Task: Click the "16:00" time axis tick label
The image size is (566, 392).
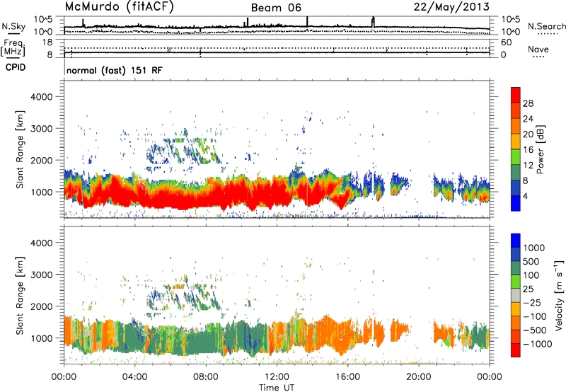Action: tap(347, 377)
